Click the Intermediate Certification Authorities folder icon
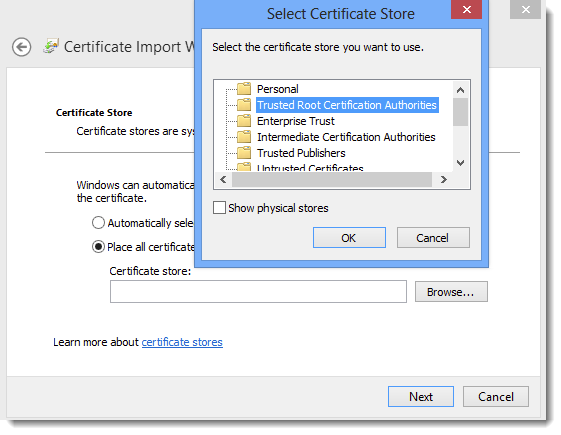 [244, 137]
